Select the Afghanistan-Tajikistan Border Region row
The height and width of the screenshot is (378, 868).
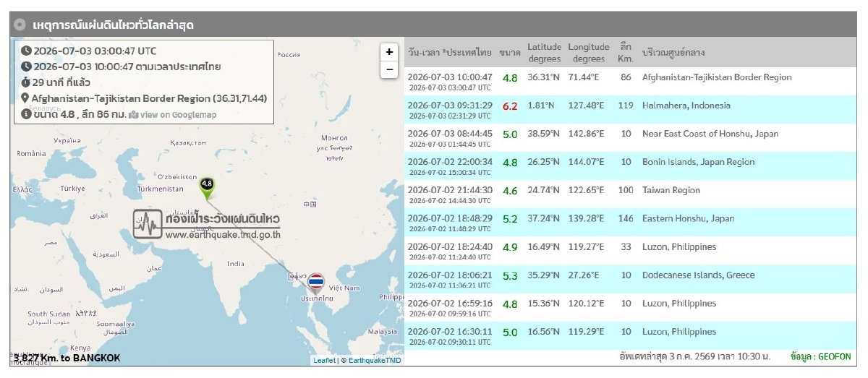point(629,82)
